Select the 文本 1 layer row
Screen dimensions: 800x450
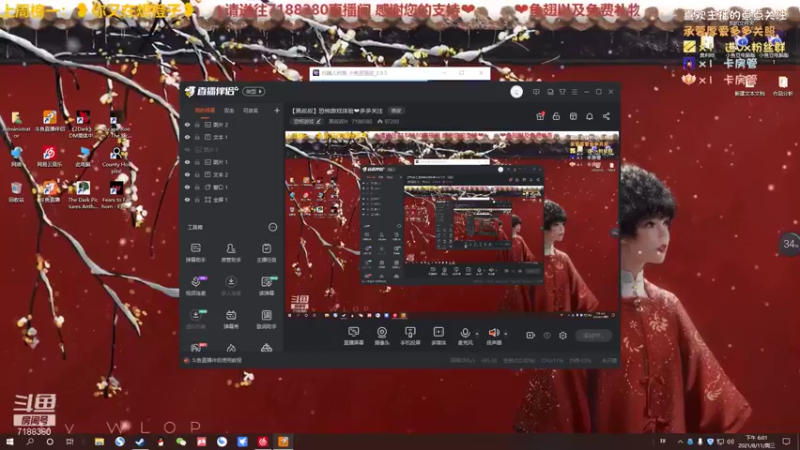pos(232,137)
